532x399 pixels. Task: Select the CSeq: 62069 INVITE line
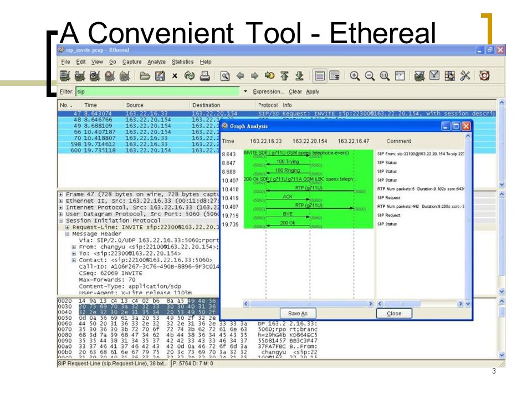pyautogui.click(x=111, y=273)
